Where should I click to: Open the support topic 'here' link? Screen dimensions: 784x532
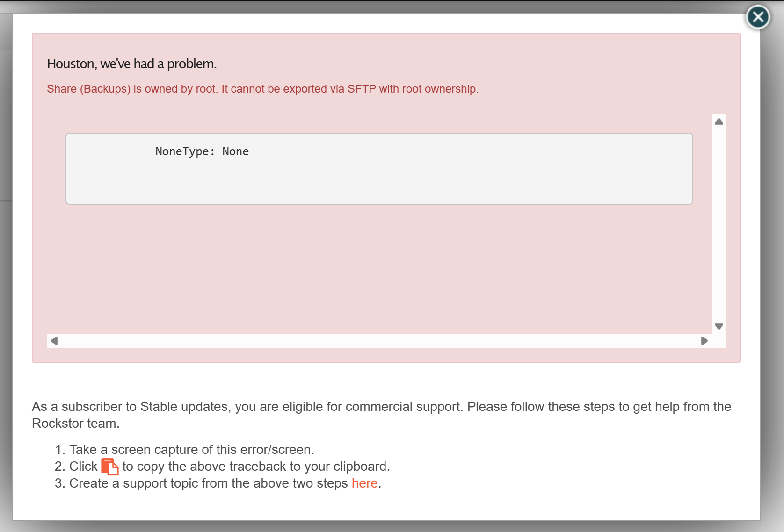pyautogui.click(x=364, y=483)
